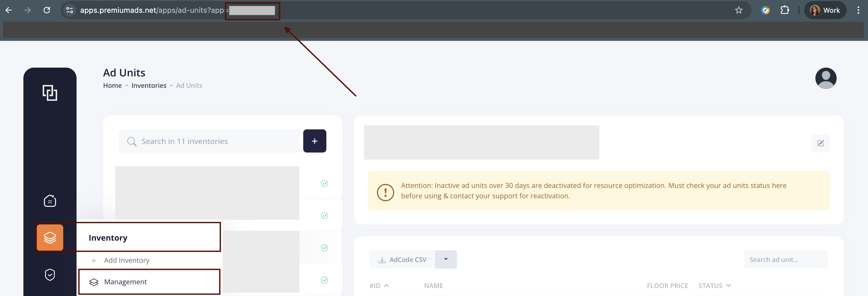Click the first green status checkmark
The width and height of the screenshot is (868, 296).
tap(324, 183)
